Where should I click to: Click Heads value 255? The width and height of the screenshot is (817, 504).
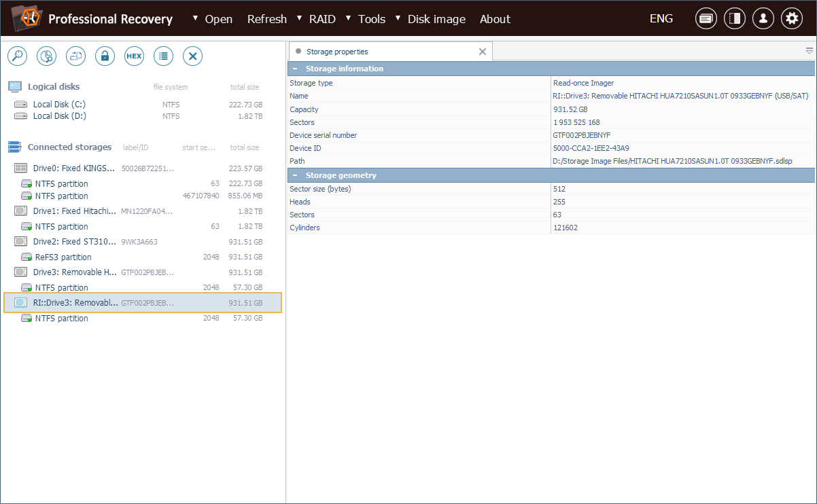pos(559,202)
